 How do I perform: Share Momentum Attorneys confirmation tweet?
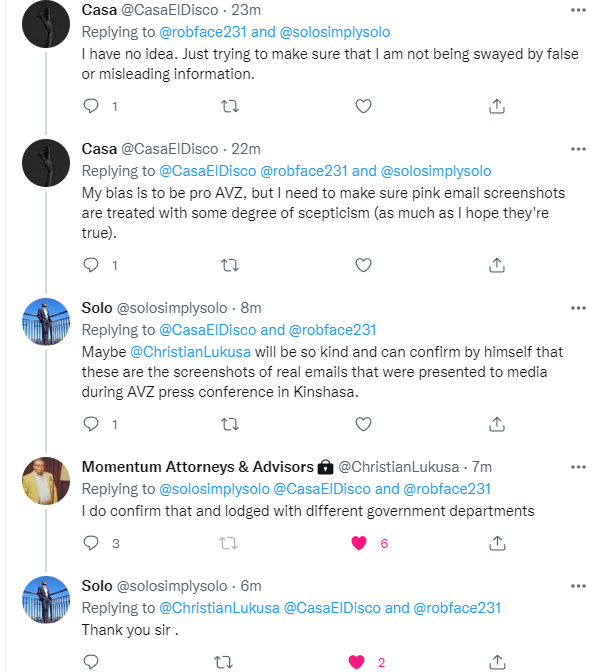click(497, 543)
